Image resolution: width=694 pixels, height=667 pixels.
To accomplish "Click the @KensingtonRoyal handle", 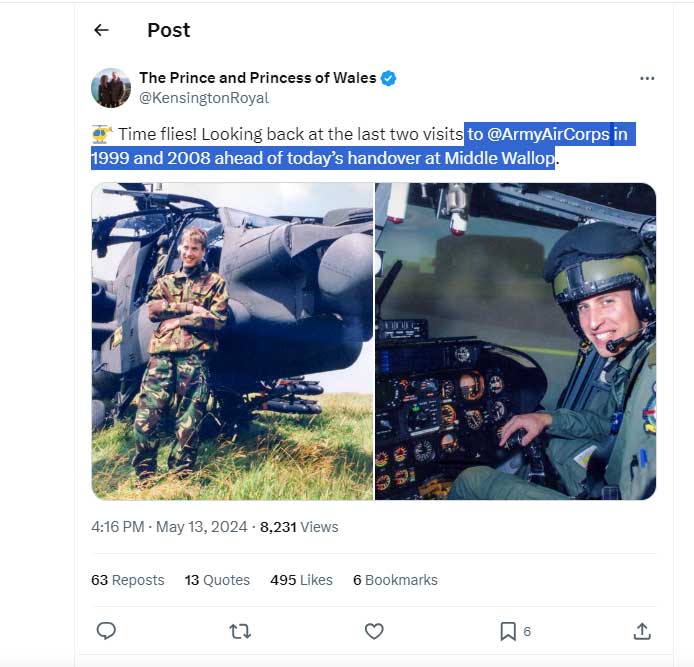I will pos(204,98).
